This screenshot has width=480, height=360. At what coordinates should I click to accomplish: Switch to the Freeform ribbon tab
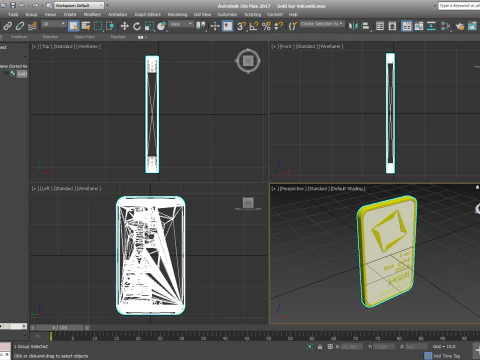pyautogui.click(x=19, y=37)
